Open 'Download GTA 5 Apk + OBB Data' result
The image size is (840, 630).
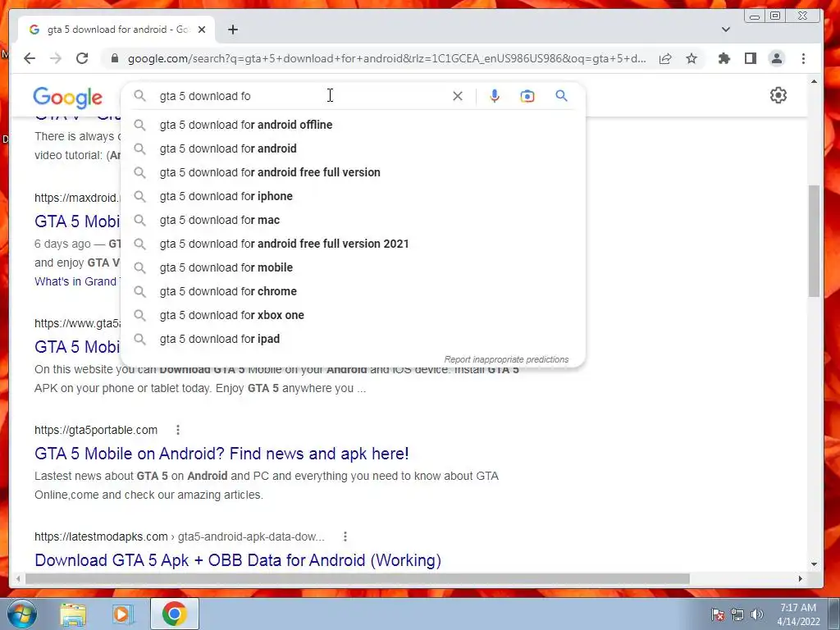coord(237,560)
